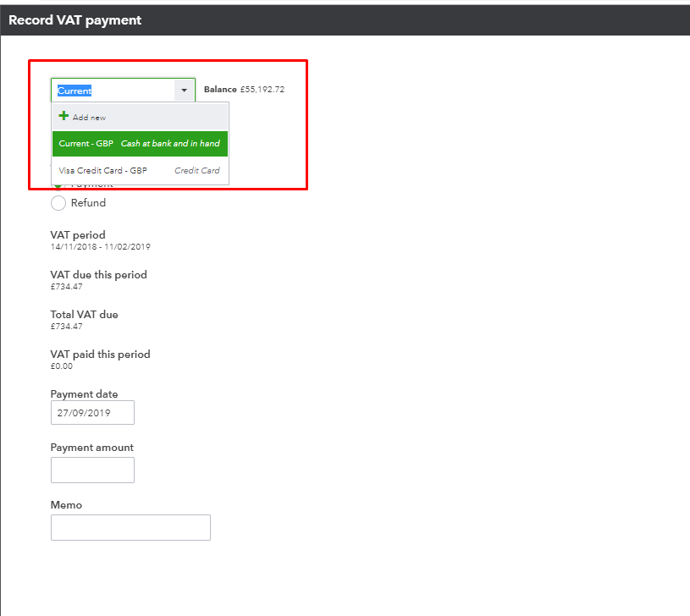Click the highlighted Current account text field
The height and width of the screenshot is (616, 690).
click(113, 90)
